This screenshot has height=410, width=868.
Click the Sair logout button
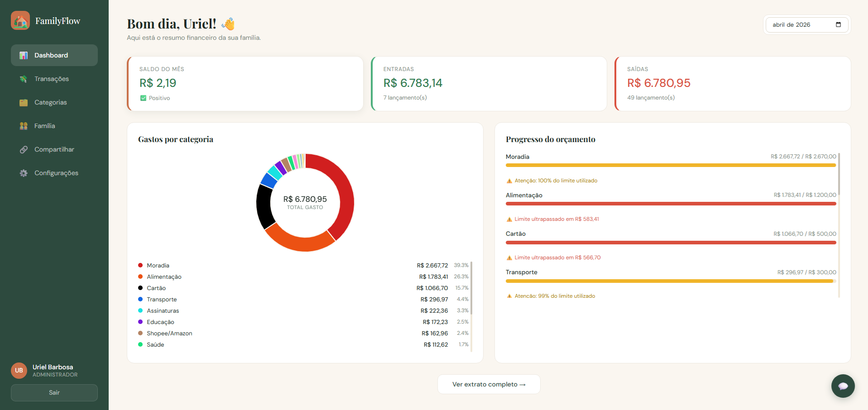(54, 392)
